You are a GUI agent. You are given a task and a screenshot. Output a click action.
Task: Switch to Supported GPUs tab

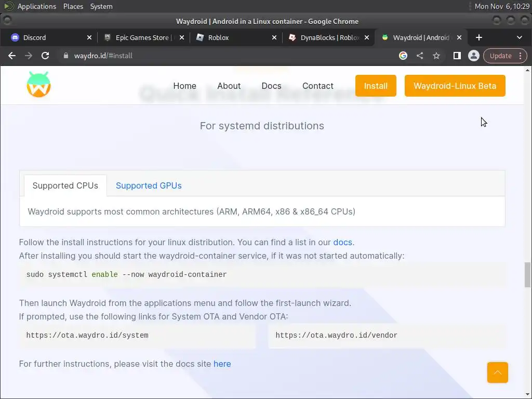click(x=149, y=185)
